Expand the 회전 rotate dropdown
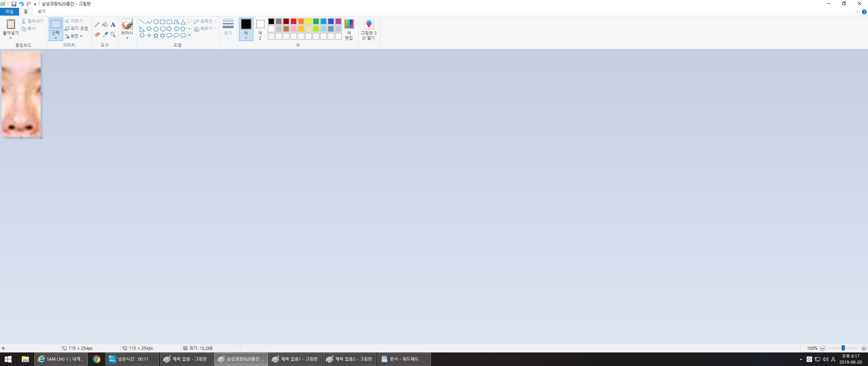Image resolution: width=868 pixels, height=366 pixels. tap(81, 36)
